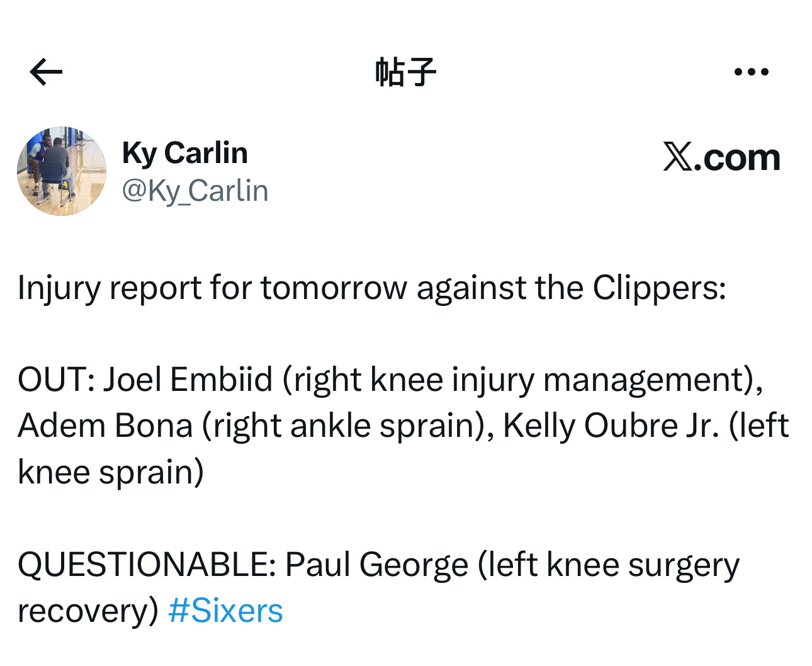Click the 'OUT:' label in the post
The image size is (812, 666).
(x=56, y=380)
